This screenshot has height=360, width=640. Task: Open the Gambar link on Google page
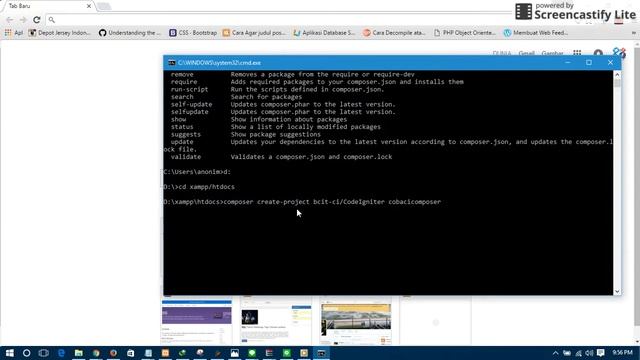(x=552, y=53)
